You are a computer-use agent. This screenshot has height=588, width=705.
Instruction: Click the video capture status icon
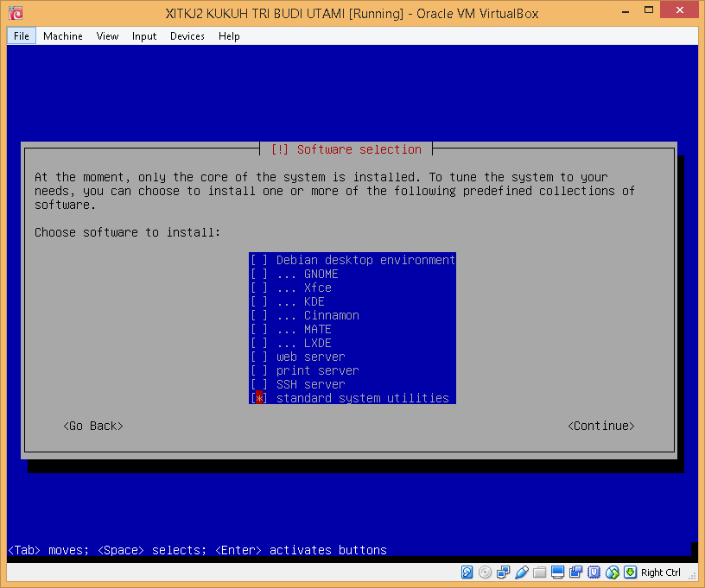click(576, 572)
